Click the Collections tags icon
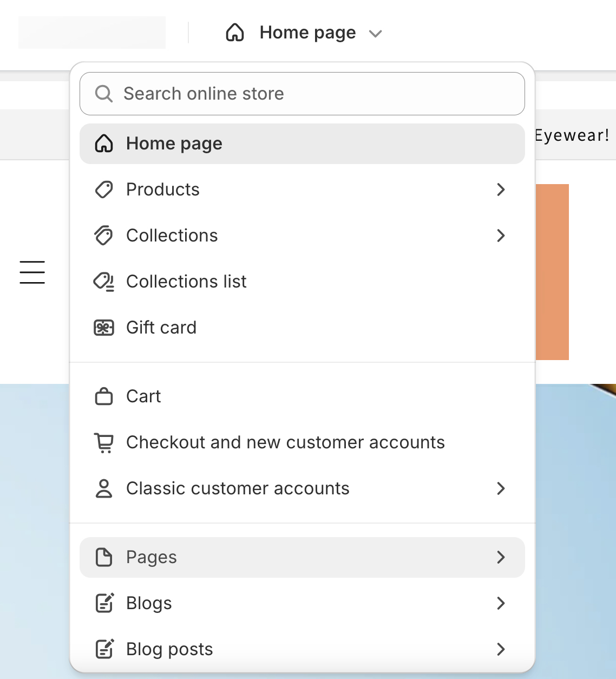 click(104, 236)
